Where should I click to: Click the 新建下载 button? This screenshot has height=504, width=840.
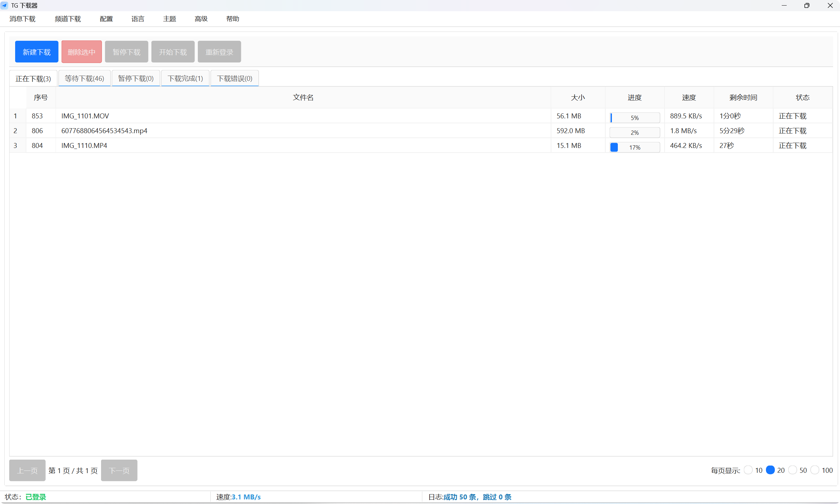coord(37,52)
